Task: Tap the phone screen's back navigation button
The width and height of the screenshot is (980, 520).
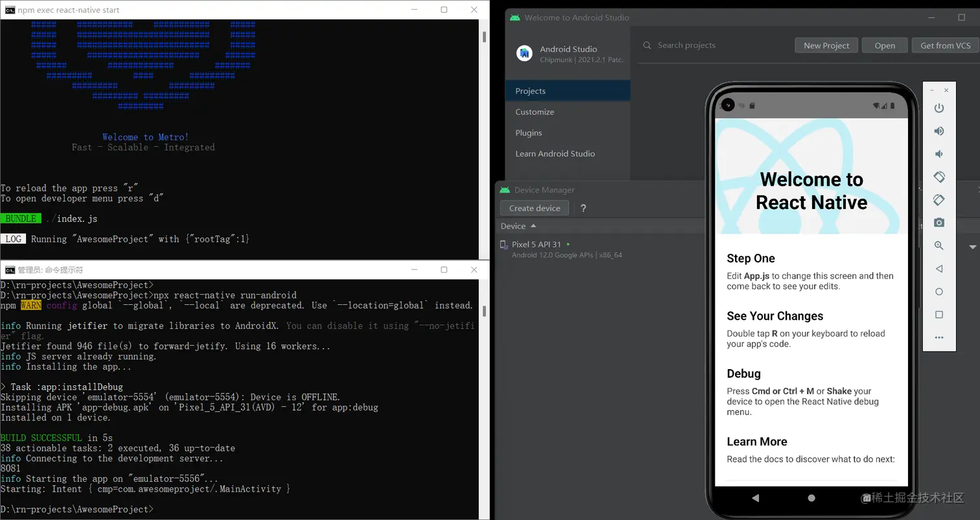Action: point(755,498)
